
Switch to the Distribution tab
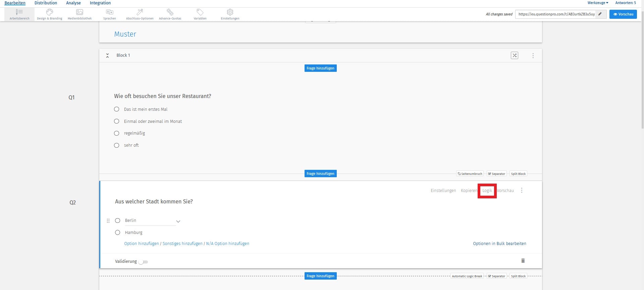pyautogui.click(x=46, y=3)
